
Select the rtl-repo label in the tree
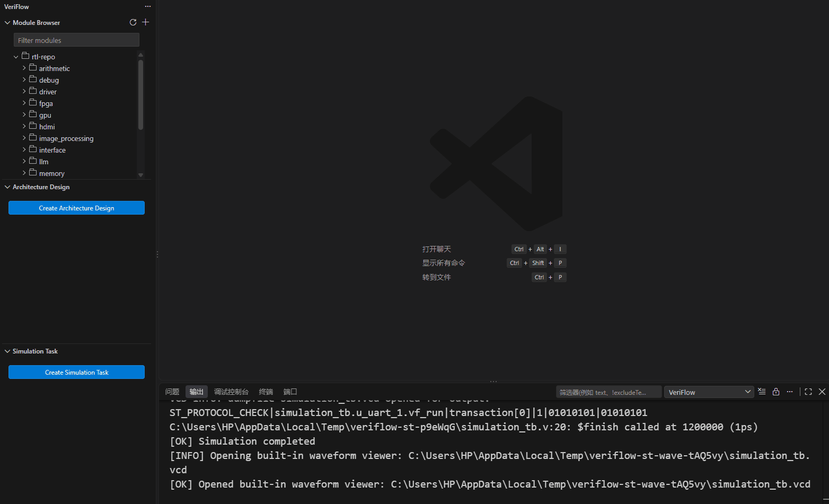click(43, 57)
